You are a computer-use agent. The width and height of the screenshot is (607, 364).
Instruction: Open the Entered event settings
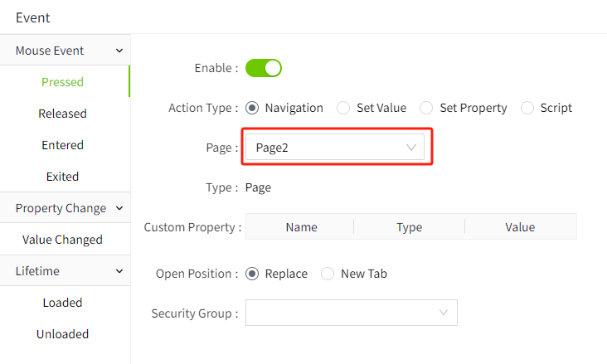pyautogui.click(x=63, y=145)
